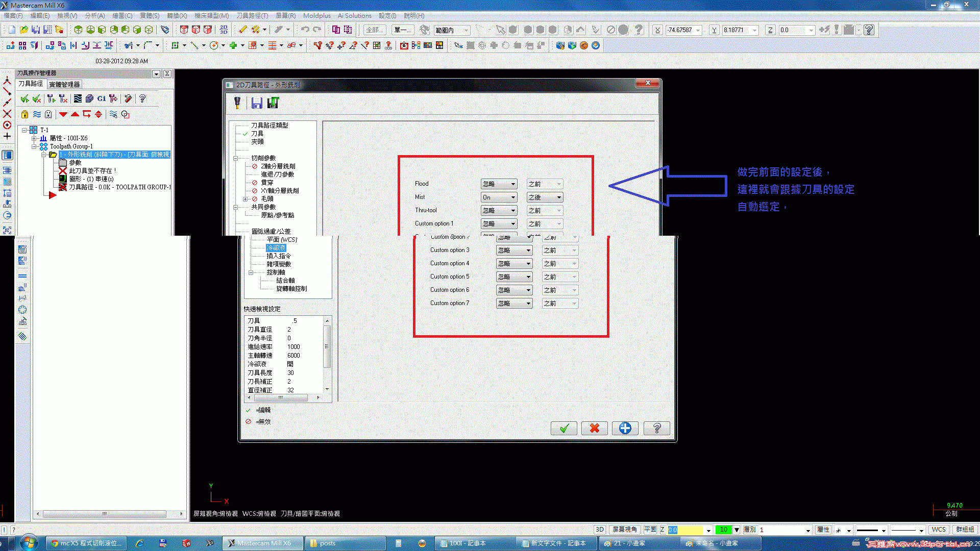Select 插入指令 in the parameter tree

click(279, 256)
